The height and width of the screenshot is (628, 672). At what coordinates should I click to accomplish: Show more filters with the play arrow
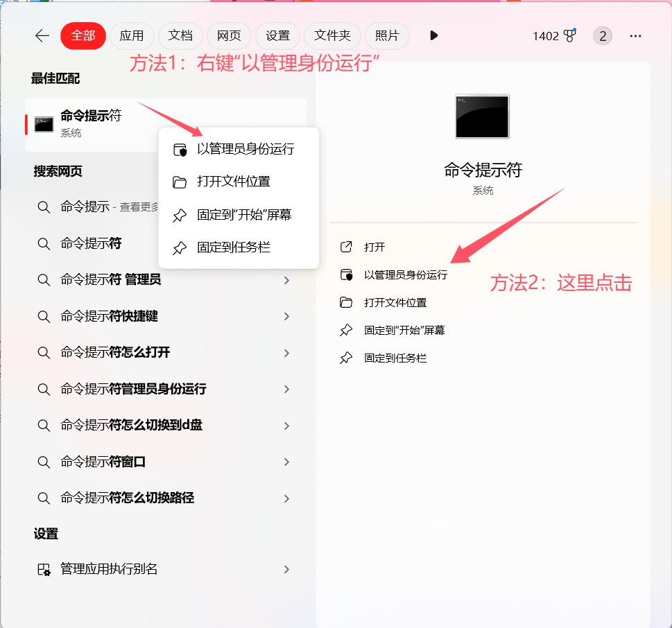point(433,35)
